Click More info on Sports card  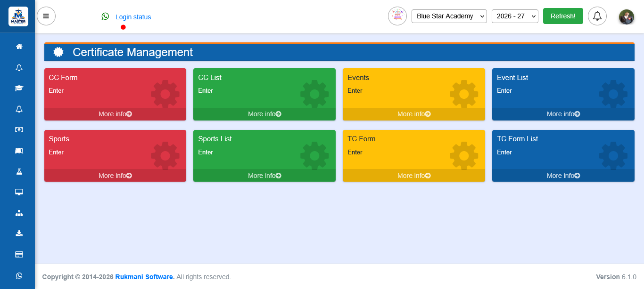(116, 176)
